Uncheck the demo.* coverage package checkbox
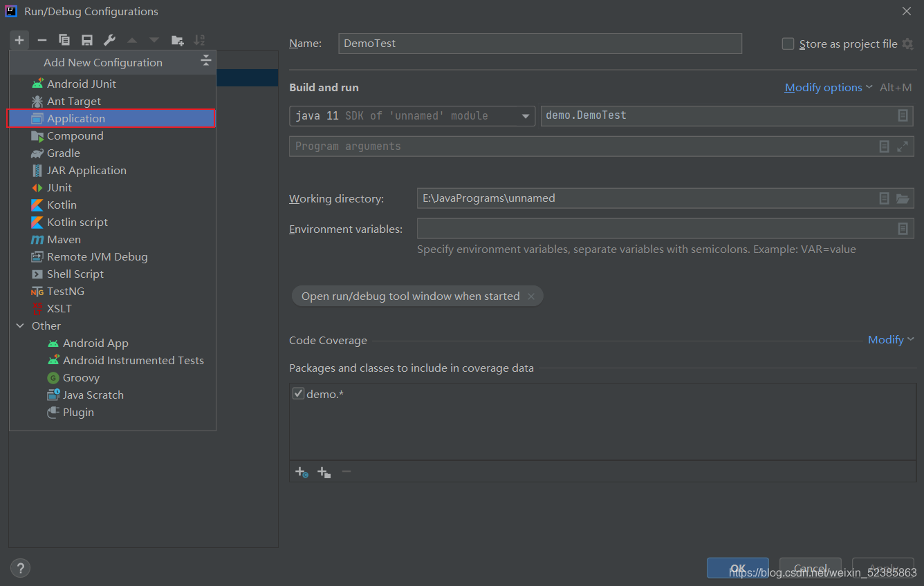924x586 pixels. [x=298, y=394]
